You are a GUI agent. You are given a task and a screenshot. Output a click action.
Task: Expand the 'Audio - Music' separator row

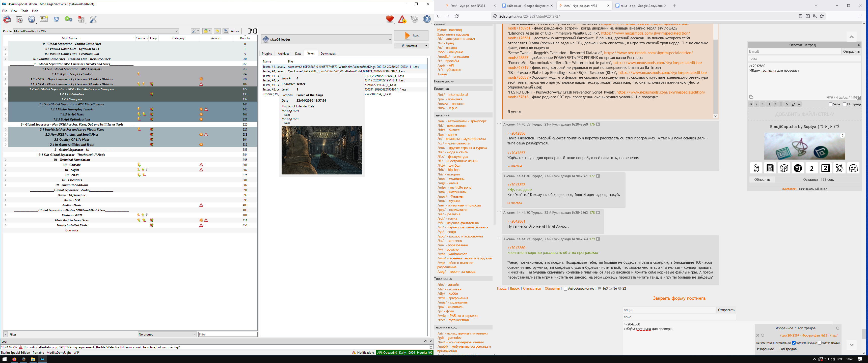[5, 205]
